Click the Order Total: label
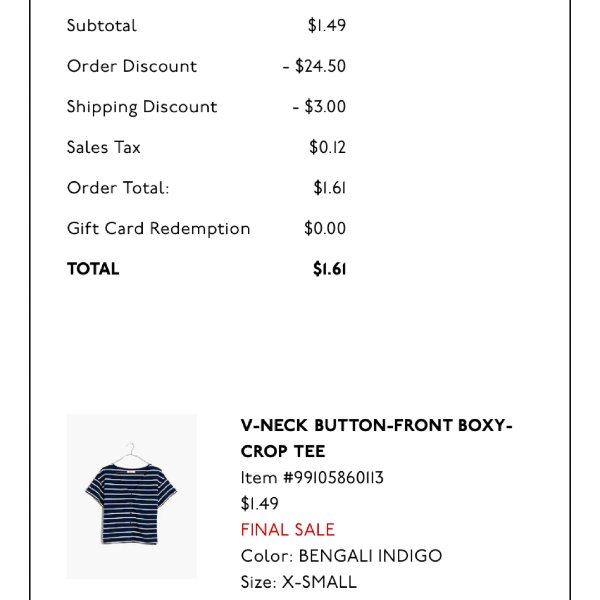Viewport: 600px width, 600px height. pyautogui.click(x=118, y=188)
